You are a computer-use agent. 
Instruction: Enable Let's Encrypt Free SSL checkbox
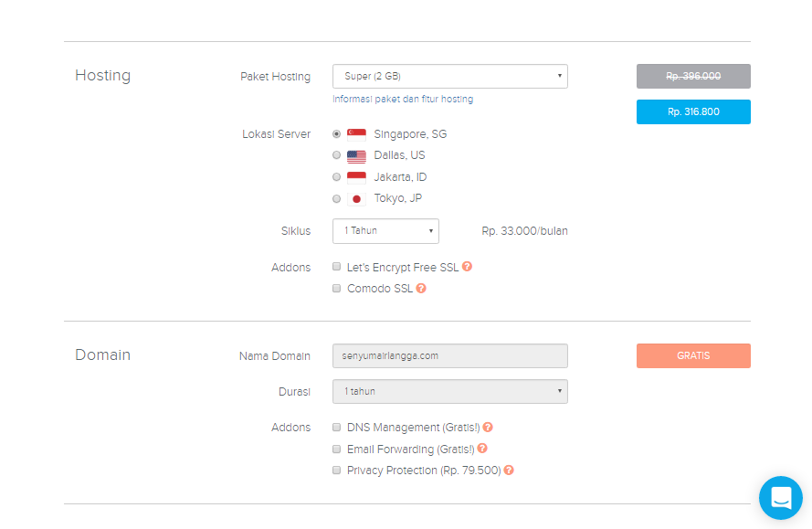coord(337,268)
